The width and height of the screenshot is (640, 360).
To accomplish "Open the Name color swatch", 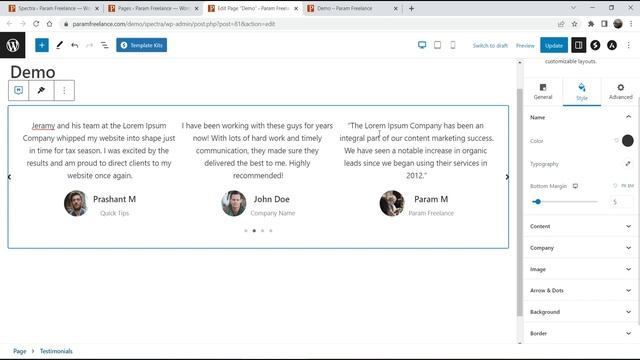I will pos(627,141).
